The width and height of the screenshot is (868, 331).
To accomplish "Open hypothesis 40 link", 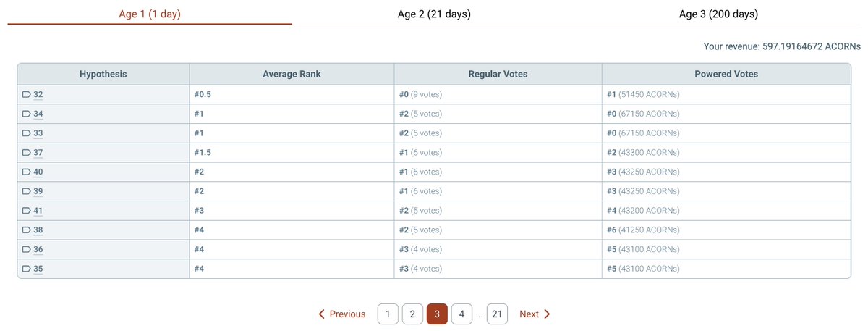I will pyautogui.click(x=38, y=172).
